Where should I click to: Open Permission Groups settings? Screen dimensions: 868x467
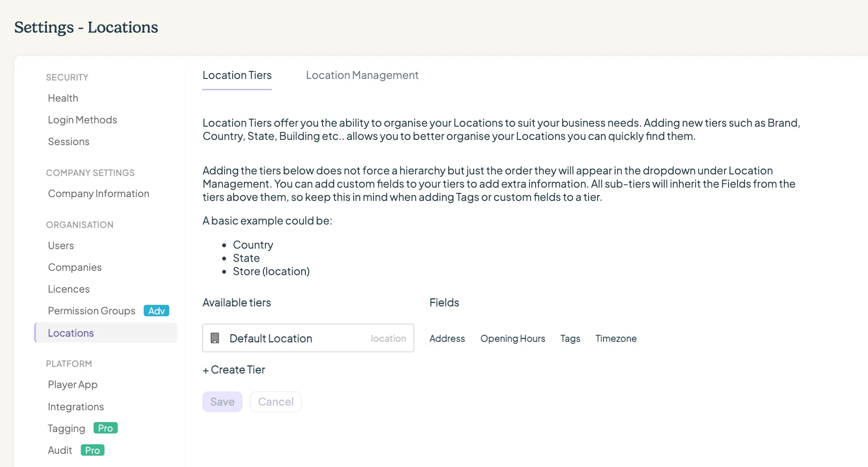(92, 311)
